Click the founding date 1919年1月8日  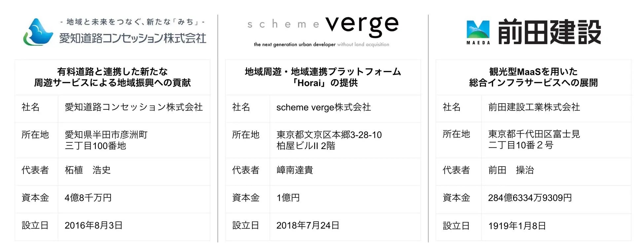[x=517, y=226]
